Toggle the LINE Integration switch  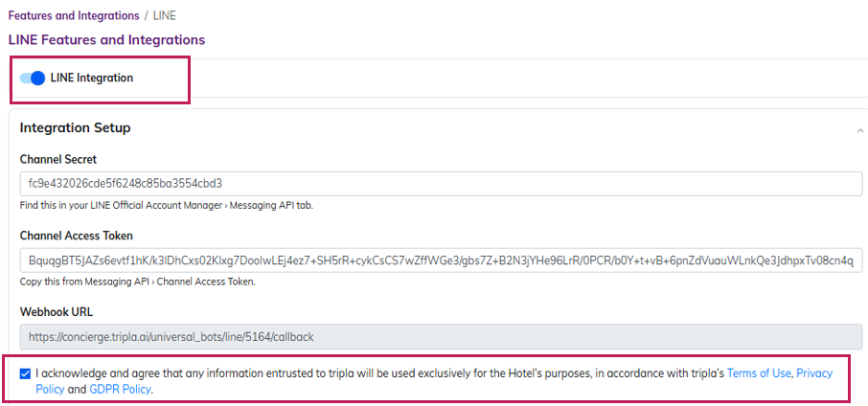[x=33, y=79]
